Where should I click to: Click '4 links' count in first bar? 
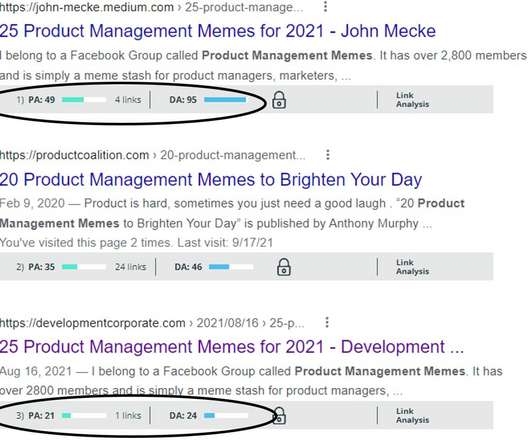[128, 100]
